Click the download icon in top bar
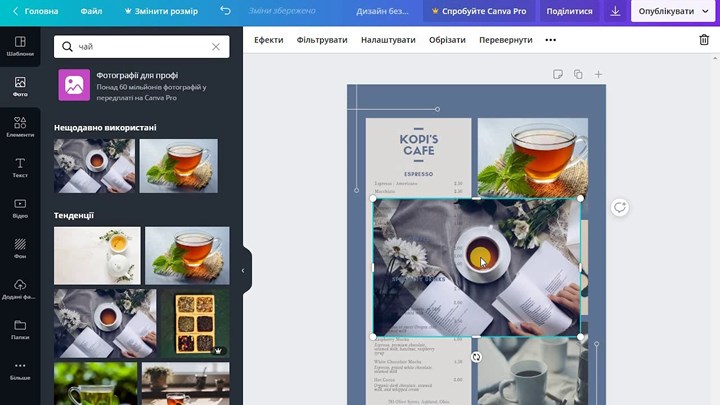Image resolution: width=720 pixels, height=405 pixels. 615,11
